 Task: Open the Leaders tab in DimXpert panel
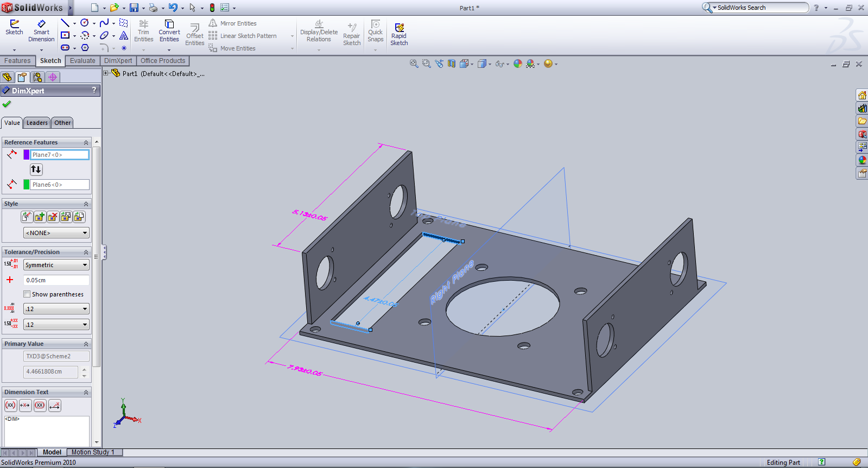[37, 123]
